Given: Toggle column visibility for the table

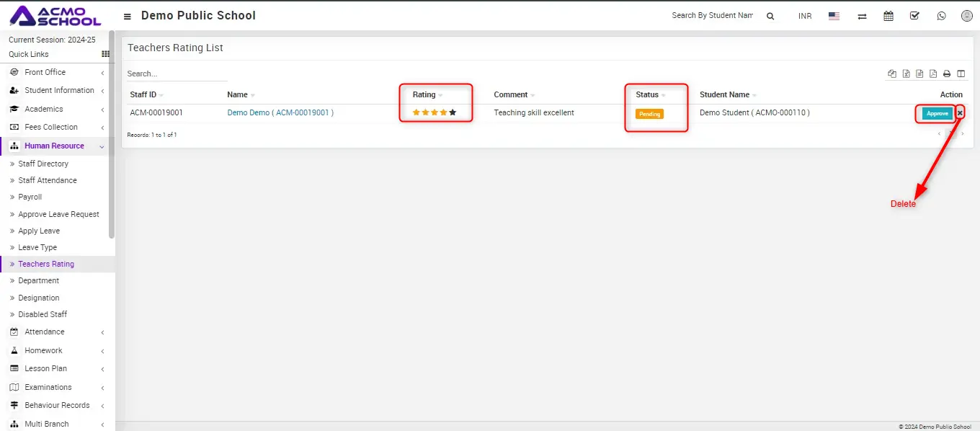Looking at the screenshot, I should (961, 74).
